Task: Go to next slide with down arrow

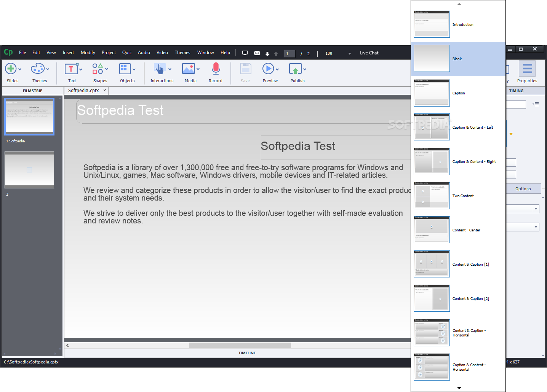Action: [267, 54]
